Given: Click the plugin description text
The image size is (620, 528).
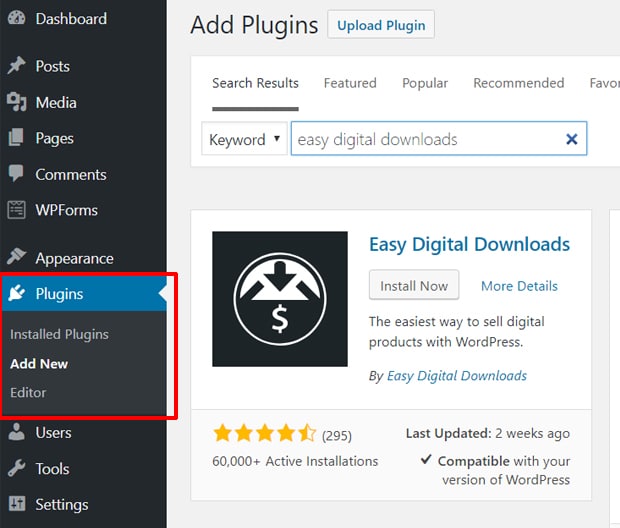Looking at the screenshot, I should pyautogui.click(x=457, y=331).
